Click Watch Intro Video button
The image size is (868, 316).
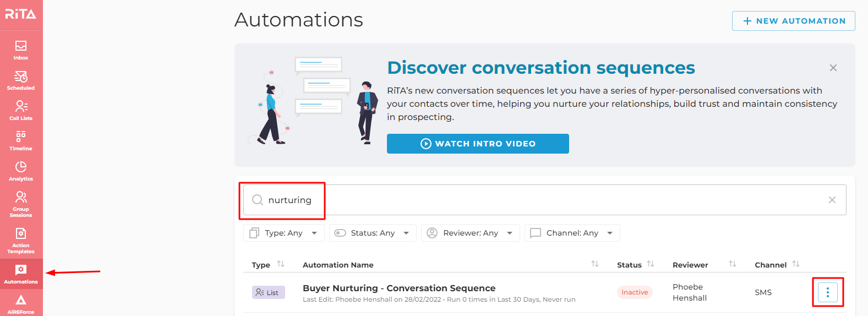(x=478, y=144)
